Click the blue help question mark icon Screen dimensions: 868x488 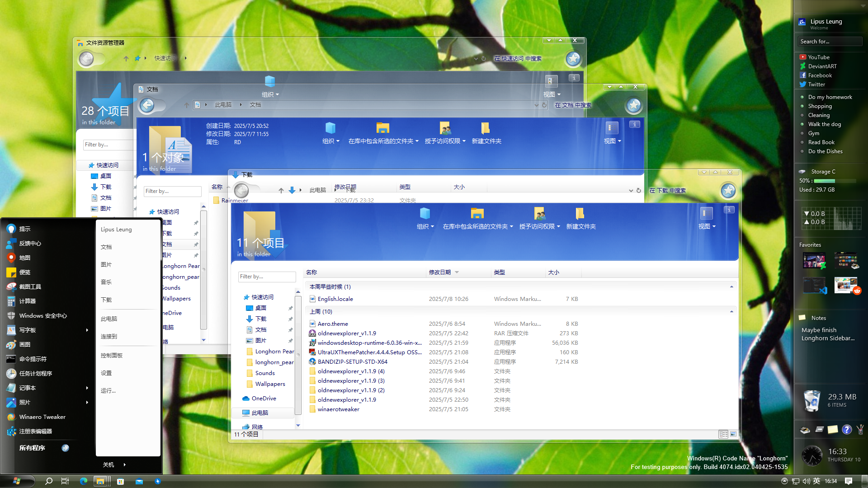click(846, 430)
